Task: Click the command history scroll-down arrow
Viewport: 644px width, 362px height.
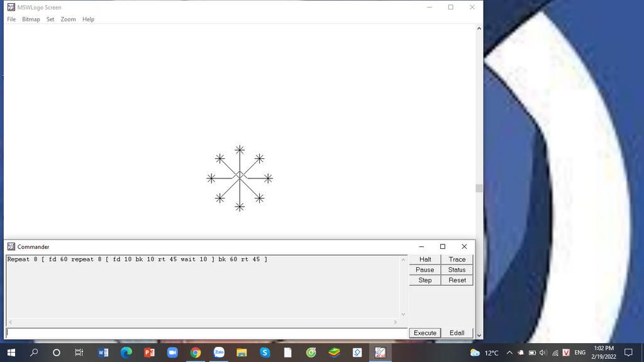Action: 403,314
